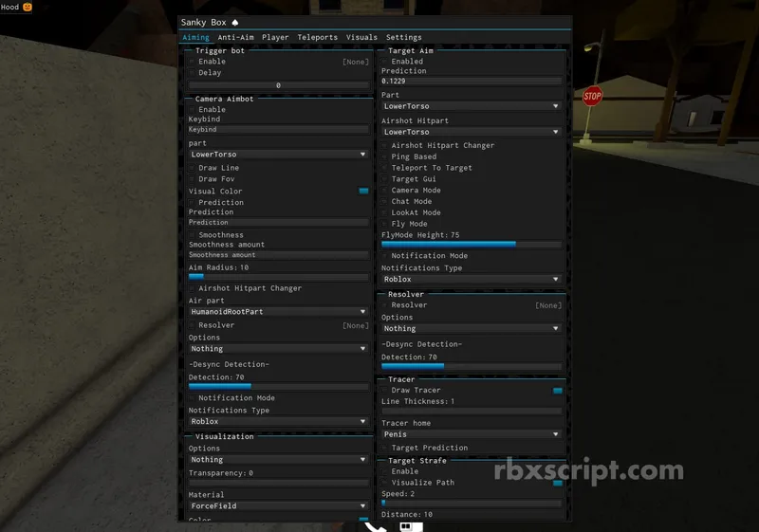Click the Trigger bot delay value slider

pos(278,85)
